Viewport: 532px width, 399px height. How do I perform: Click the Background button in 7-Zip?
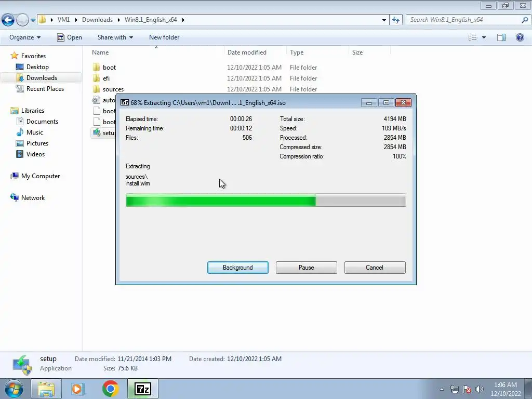pyautogui.click(x=238, y=268)
